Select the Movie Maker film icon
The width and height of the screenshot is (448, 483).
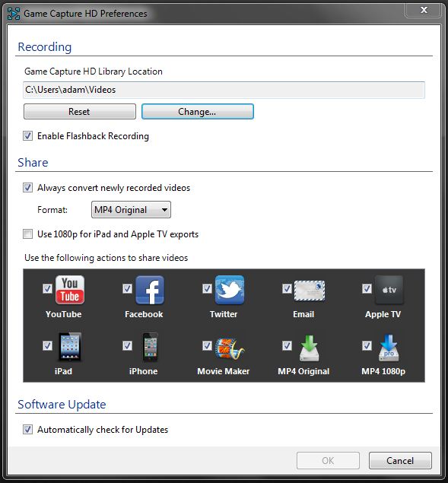click(230, 348)
